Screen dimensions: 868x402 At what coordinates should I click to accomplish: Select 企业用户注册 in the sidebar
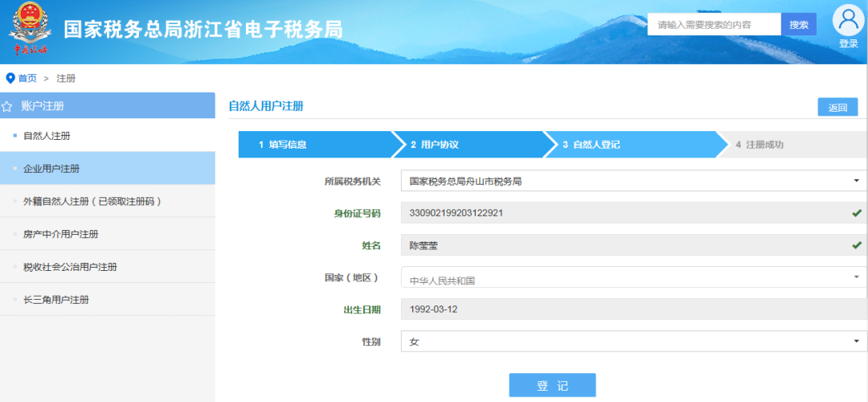(x=108, y=168)
